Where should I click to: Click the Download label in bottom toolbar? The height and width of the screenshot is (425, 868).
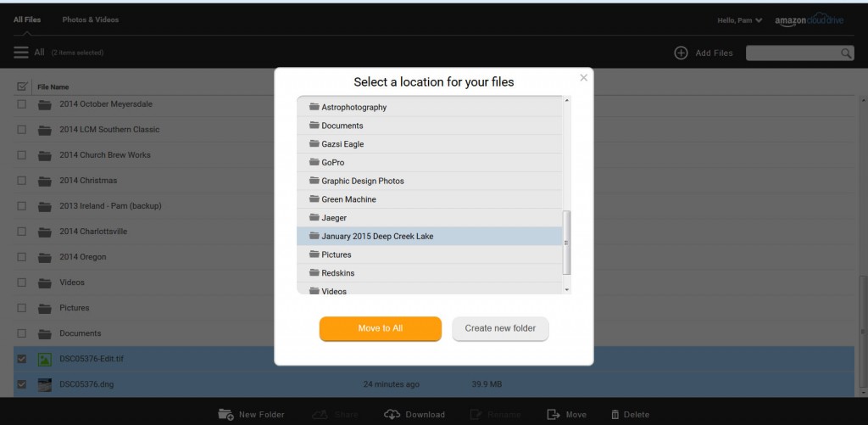coord(426,415)
